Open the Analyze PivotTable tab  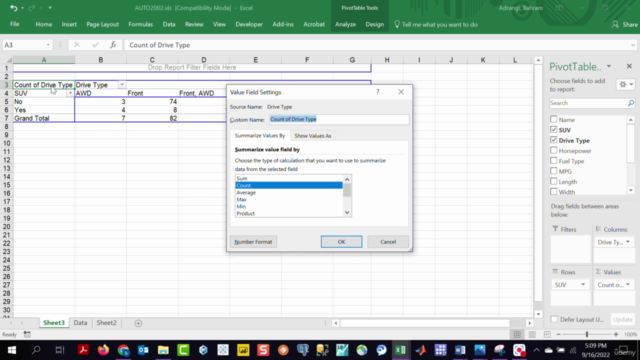(345, 24)
